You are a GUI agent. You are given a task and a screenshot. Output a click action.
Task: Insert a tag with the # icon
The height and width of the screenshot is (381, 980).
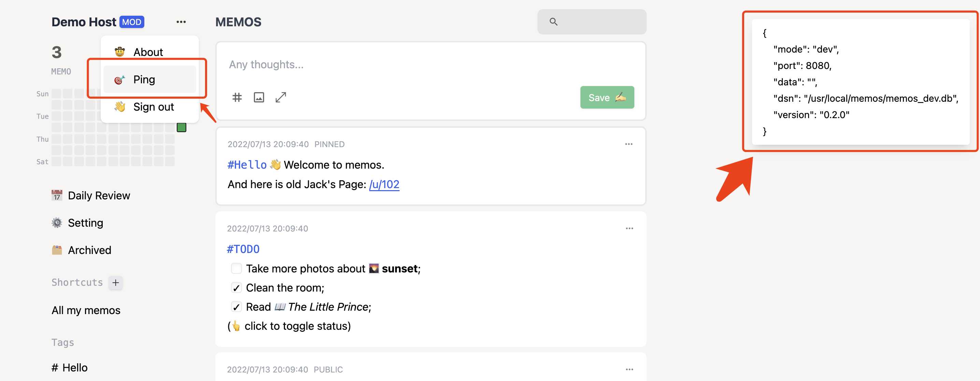tap(237, 97)
